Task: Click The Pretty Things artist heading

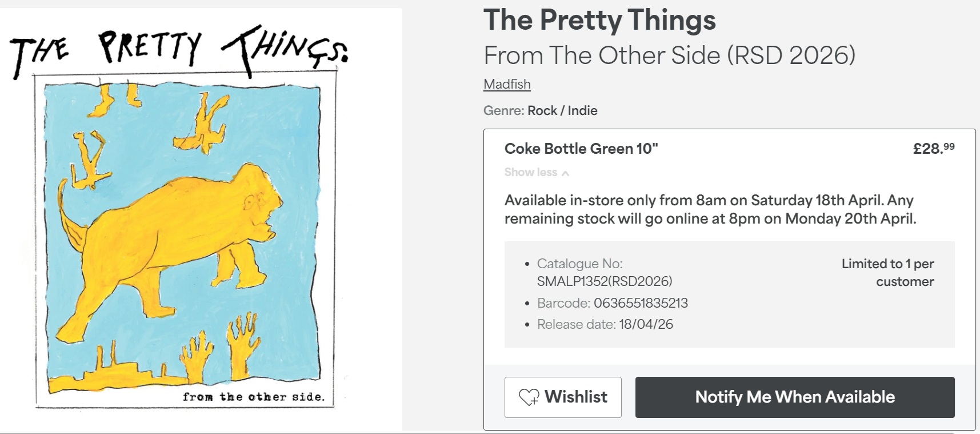Action: [599, 20]
